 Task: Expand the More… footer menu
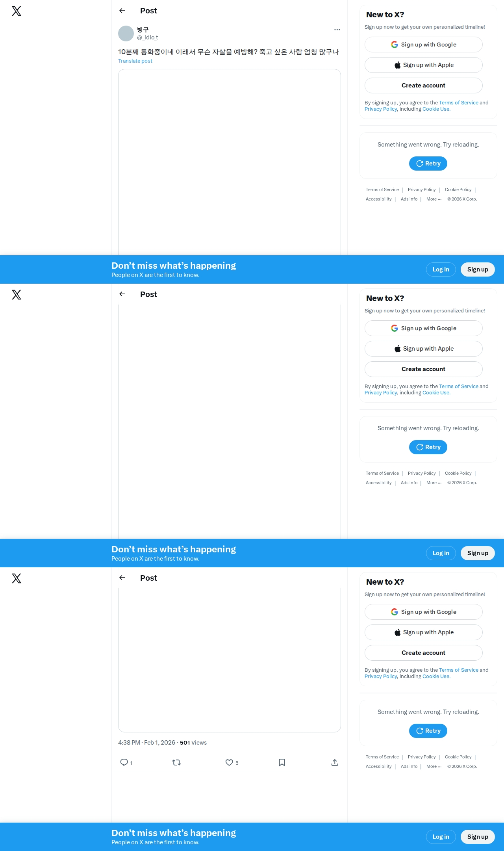[434, 199]
